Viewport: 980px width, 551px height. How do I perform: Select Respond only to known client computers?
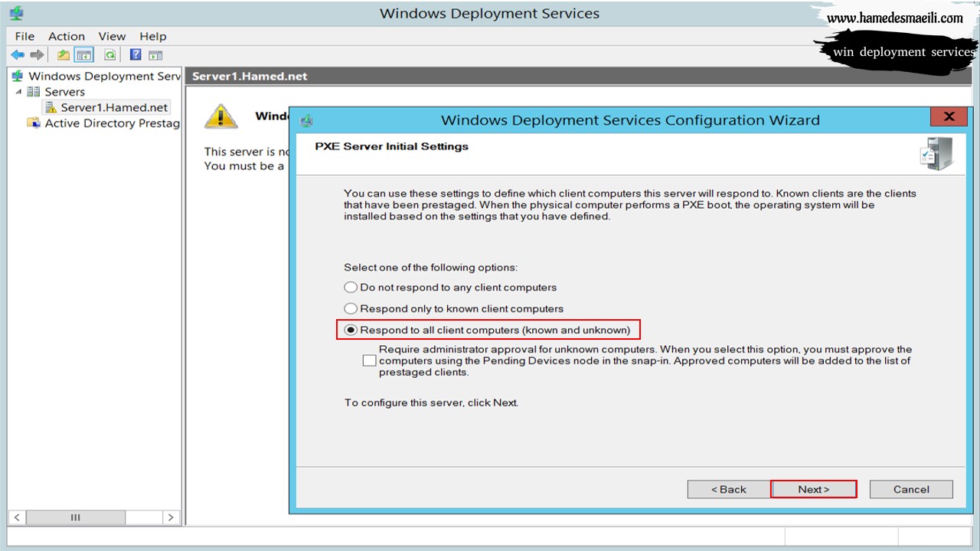[x=453, y=309]
